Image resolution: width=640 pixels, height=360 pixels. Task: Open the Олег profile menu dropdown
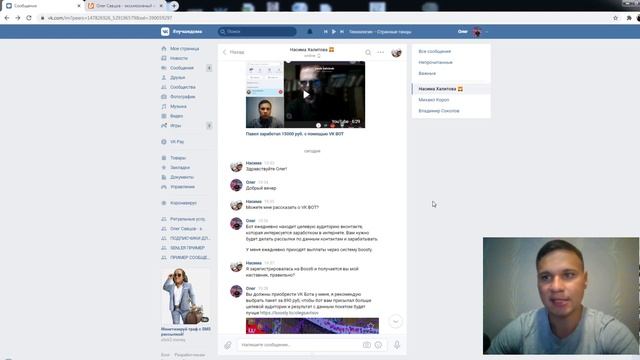[x=473, y=31]
